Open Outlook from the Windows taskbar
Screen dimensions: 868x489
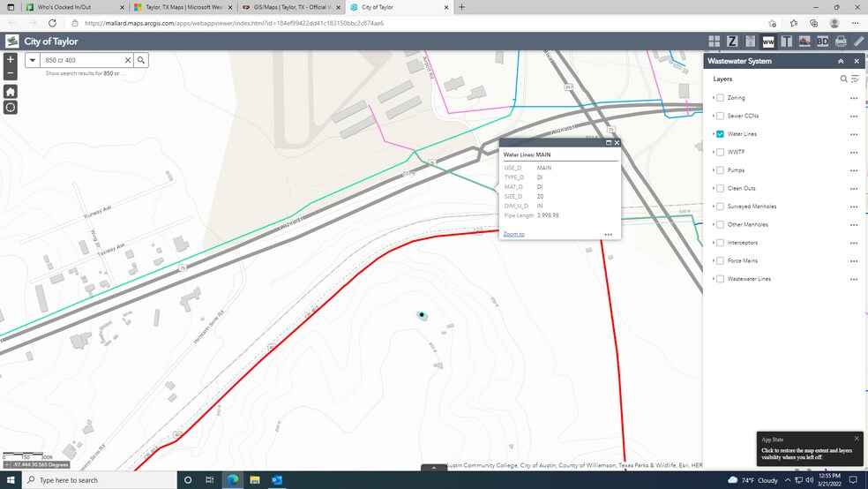276,480
